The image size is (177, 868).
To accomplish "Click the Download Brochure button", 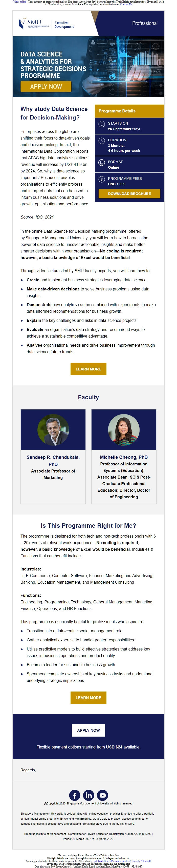I will [x=129, y=194].
